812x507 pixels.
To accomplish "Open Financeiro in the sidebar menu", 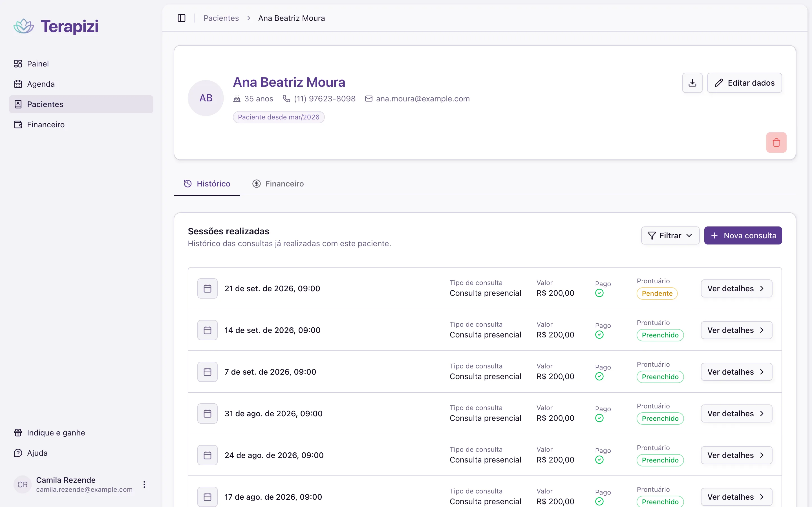I will [x=81, y=124].
